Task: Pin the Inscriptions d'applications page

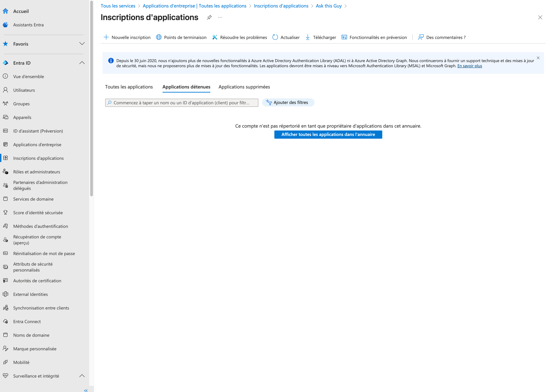Action: coord(209,17)
